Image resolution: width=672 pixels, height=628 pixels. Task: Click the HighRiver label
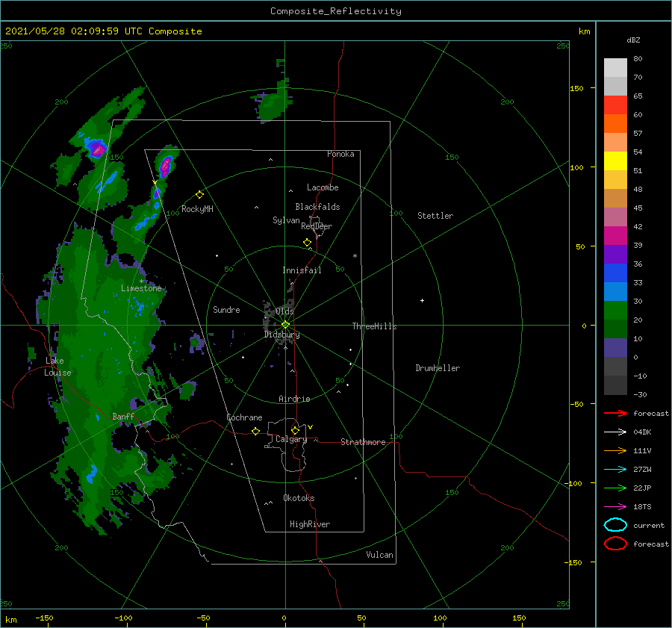[310, 524]
